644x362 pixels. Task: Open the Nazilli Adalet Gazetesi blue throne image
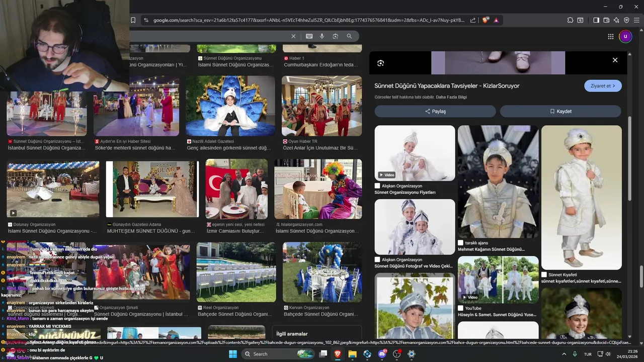click(230, 106)
